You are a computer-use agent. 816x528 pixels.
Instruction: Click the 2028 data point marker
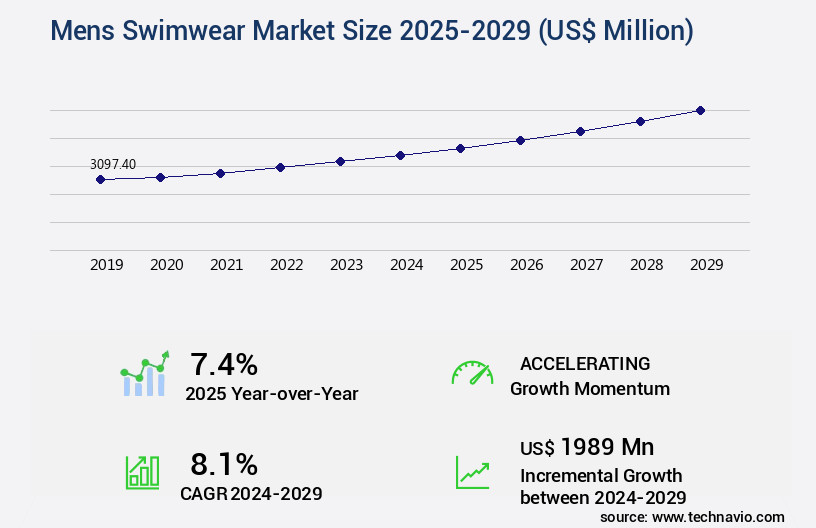point(640,121)
